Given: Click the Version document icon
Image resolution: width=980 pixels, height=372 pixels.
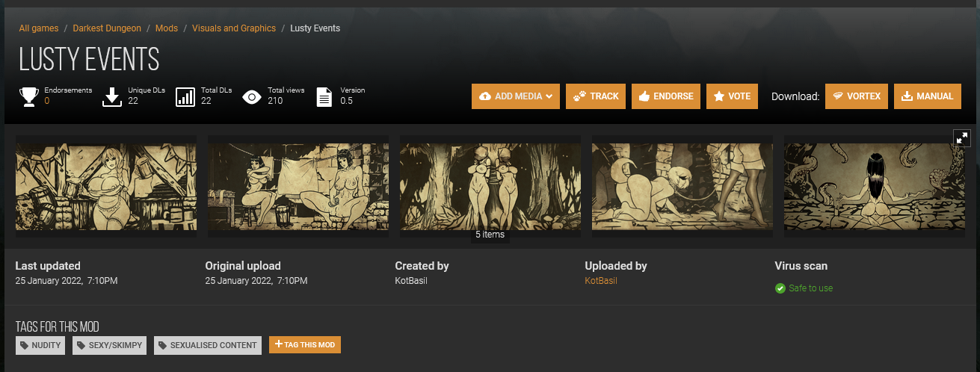Looking at the screenshot, I should point(324,97).
